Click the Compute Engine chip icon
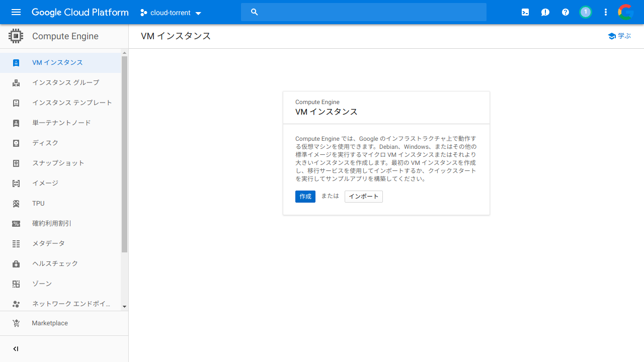The height and width of the screenshot is (362, 644). [x=16, y=36]
